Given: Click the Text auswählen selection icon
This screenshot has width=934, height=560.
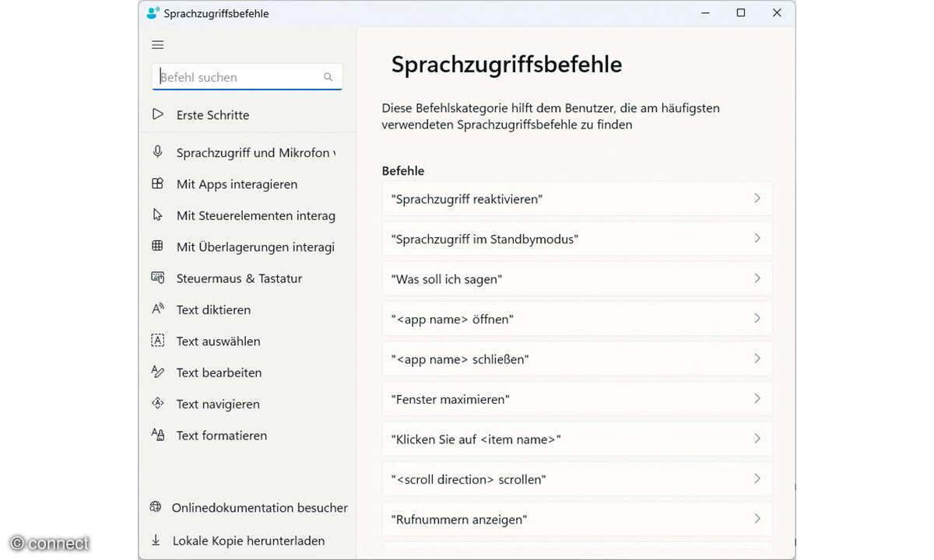Looking at the screenshot, I should [x=157, y=340].
